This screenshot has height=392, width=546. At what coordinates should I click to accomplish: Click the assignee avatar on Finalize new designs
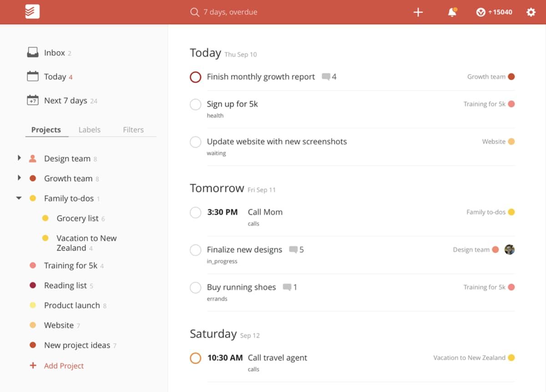pyautogui.click(x=509, y=249)
